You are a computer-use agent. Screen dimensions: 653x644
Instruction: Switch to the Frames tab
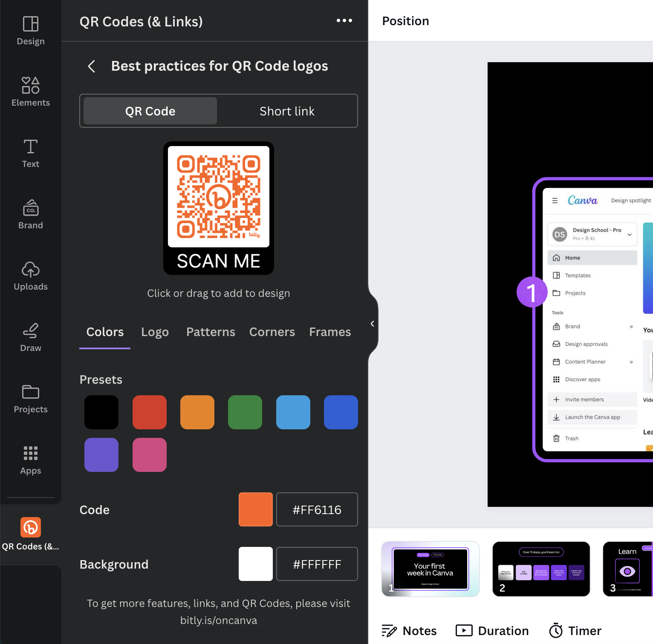coord(330,332)
